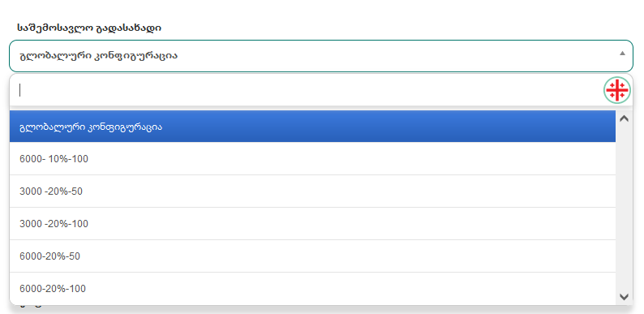The width and height of the screenshot is (644, 314).
Task: Click the ten percent income tax option
Action: pos(312,159)
